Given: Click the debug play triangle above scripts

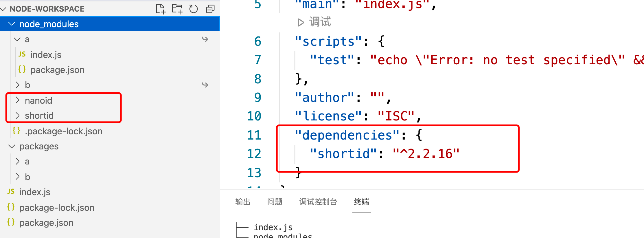Looking at the screenshot, I should [301, 22].
